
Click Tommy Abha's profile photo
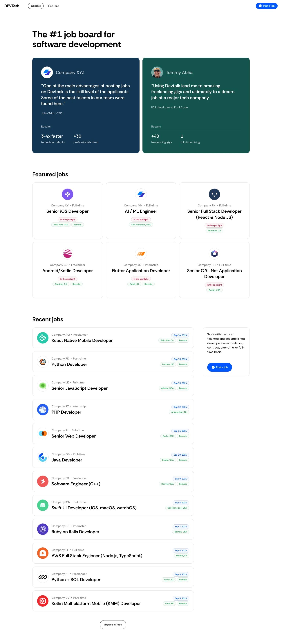157,72
